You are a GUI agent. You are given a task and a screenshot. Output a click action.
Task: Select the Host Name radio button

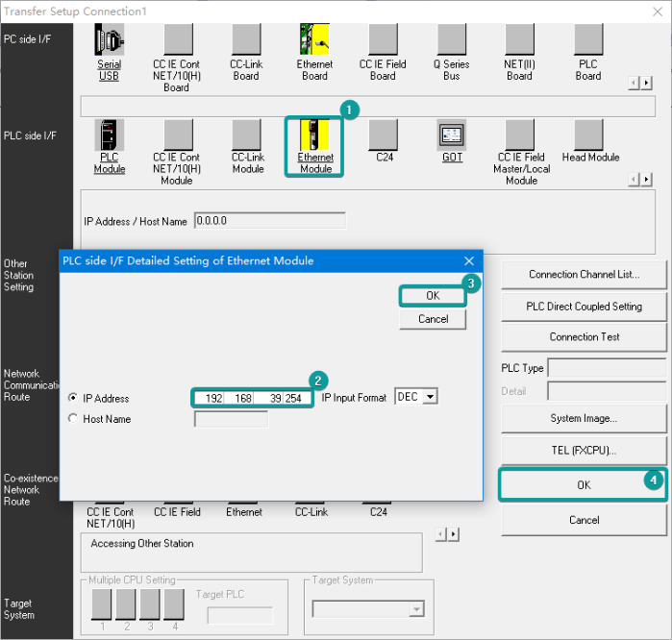click(x=73, y=419)
